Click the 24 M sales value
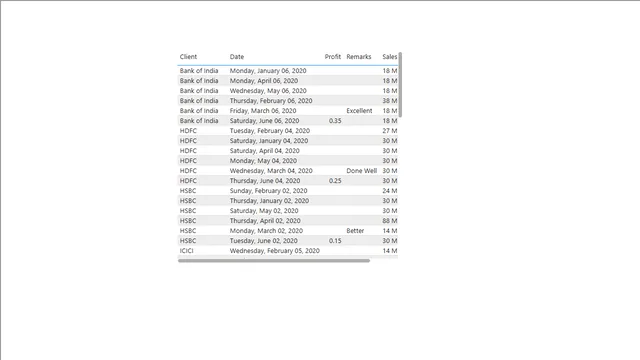Screen dimensions: 640x360 click(390, 191)
